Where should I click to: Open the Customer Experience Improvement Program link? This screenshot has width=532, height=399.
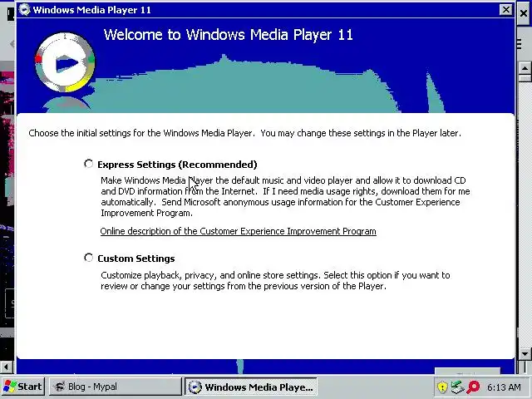click(x=239, y=231)
